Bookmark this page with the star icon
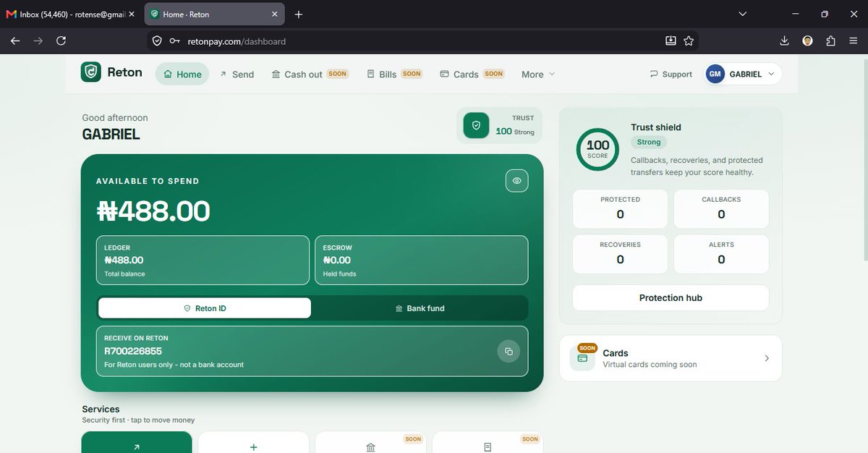This screenshot has width=868, height=453. (689, 41)
